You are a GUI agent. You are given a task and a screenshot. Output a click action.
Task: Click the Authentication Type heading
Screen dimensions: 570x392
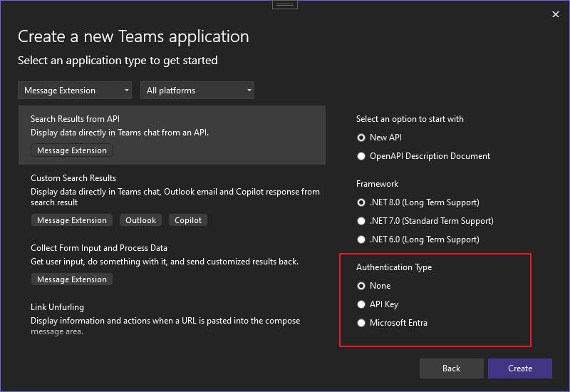[x=394, y=267]
